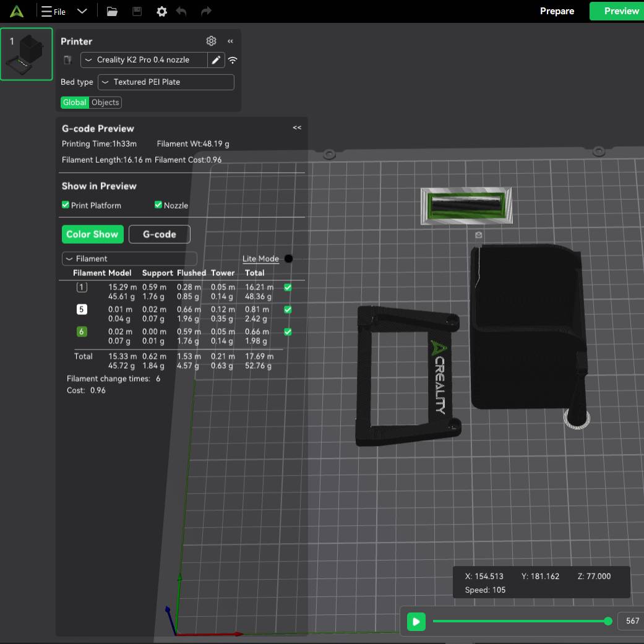644x644 pixels.
Task: Switch to the Prepare tab
Action: 557,11
